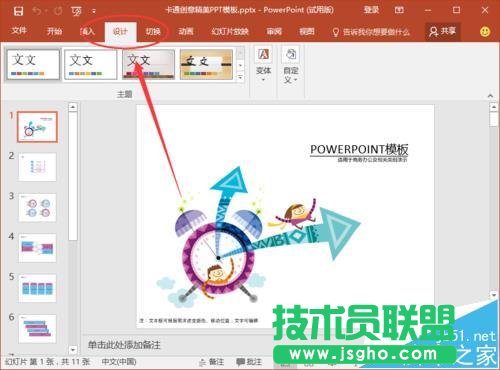This screenshot has width=500, height=370.
Task: Click the POWERPOINT模板 title text
Action: tap(359, 149)
